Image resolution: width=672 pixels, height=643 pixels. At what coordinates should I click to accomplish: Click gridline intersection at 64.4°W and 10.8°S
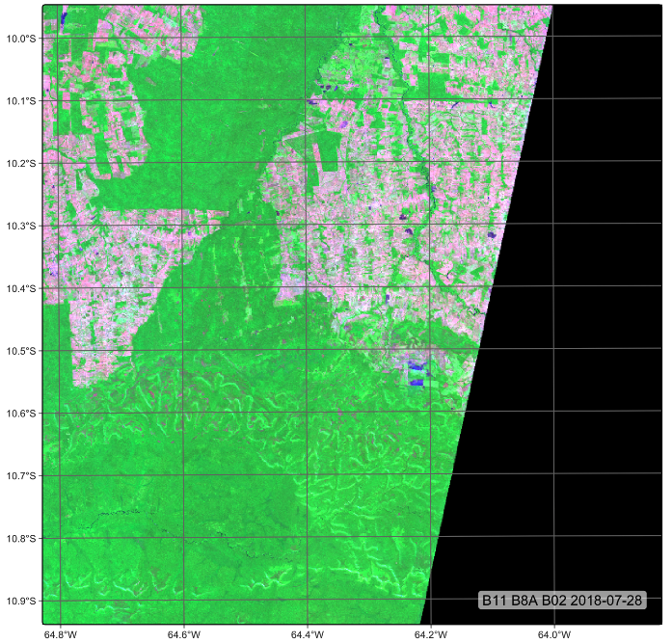(307, 536)
